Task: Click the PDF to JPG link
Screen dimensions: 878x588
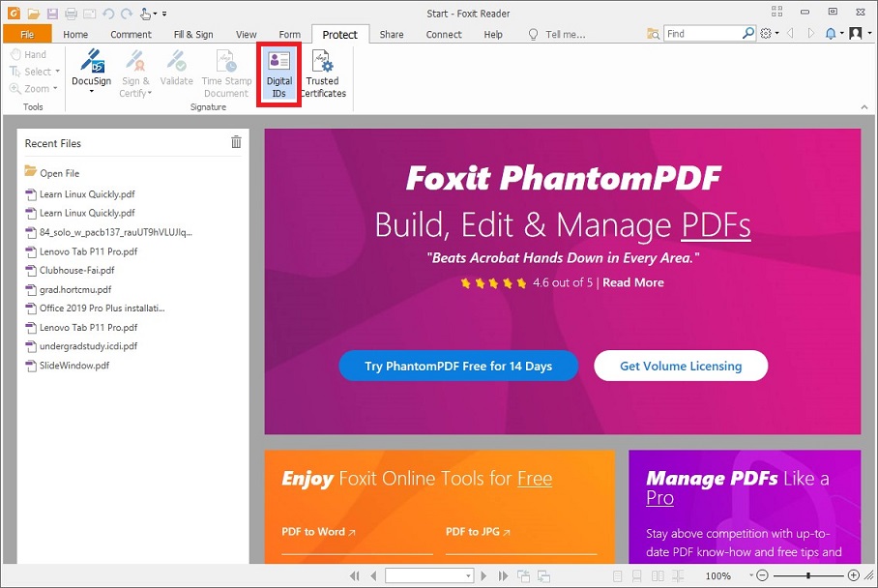Action: tap(479, 532)
